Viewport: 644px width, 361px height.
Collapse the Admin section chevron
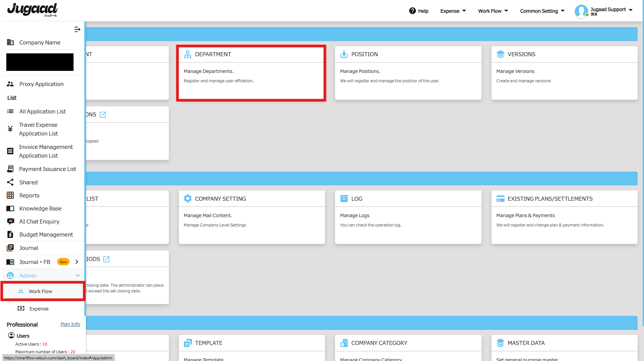(78, 276)
